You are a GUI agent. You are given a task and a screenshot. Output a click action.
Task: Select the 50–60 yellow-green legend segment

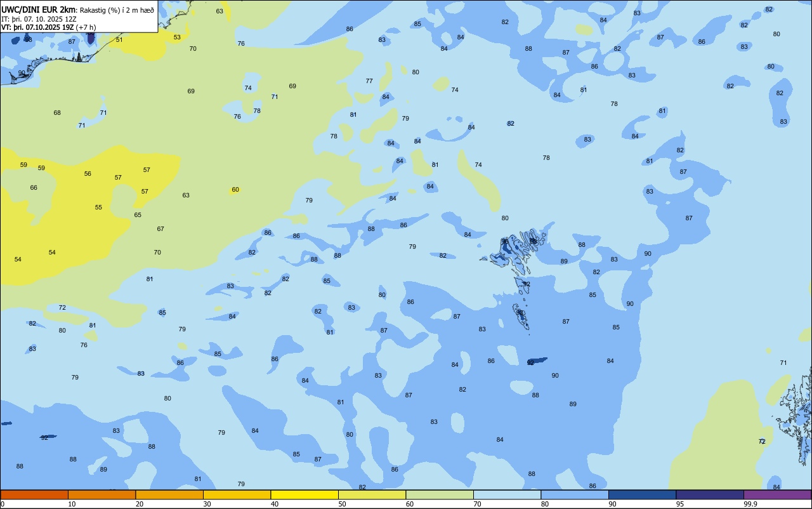tap(372, 494)
